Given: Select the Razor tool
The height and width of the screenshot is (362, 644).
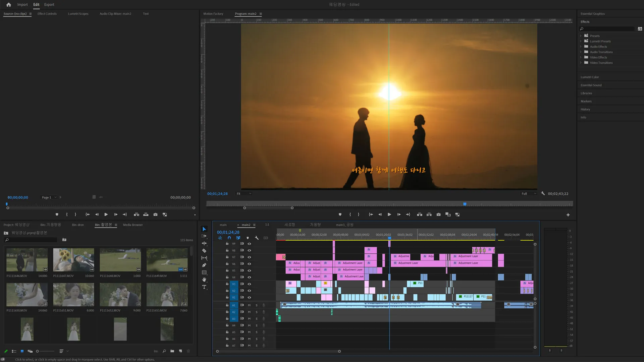Looking at the screenshot, I should [x=204, y=251].
